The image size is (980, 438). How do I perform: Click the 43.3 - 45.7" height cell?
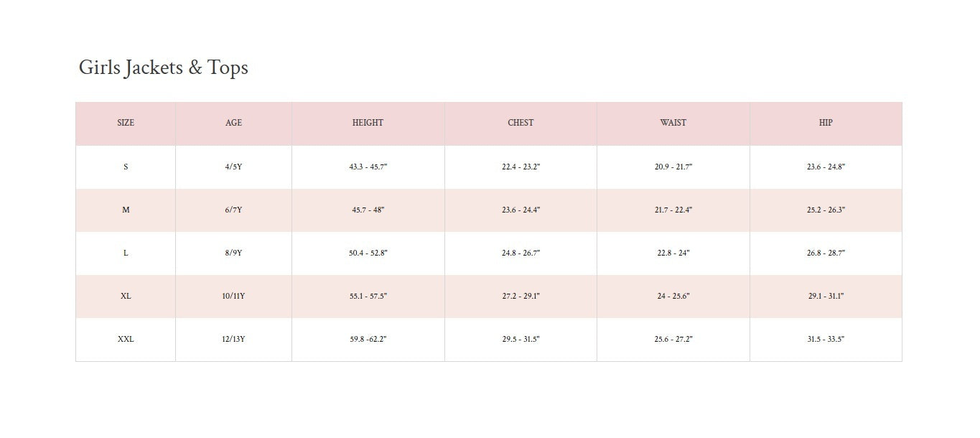pos(368,167)
